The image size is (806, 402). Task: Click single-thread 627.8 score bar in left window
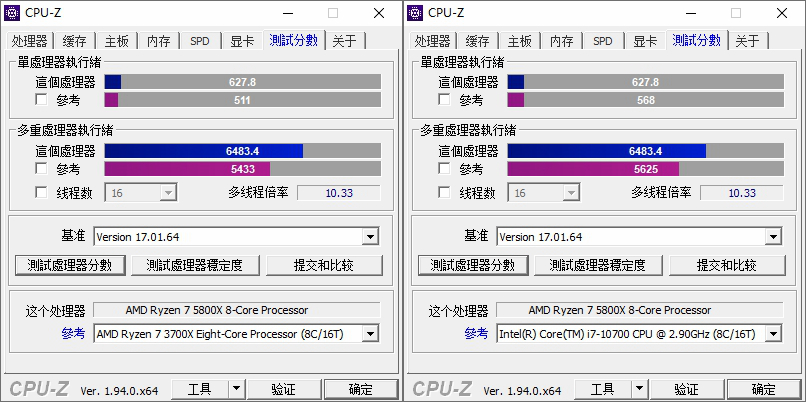coord(243,82)
